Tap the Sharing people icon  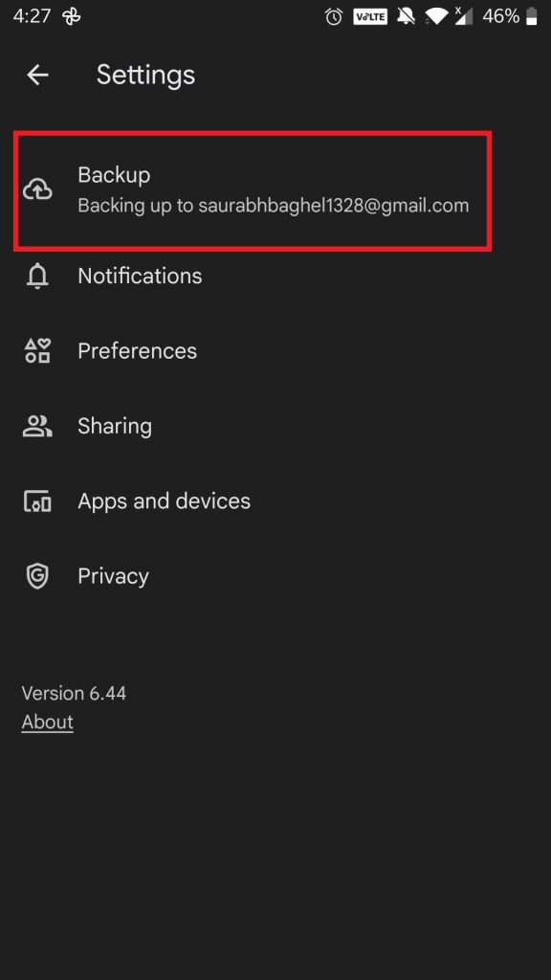pos(37,426)
